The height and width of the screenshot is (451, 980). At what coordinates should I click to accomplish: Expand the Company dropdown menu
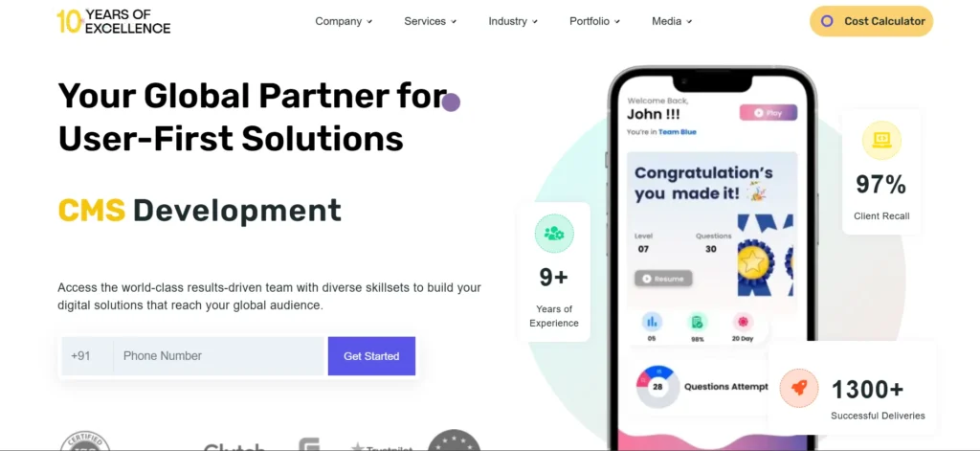tap(344, 21)
